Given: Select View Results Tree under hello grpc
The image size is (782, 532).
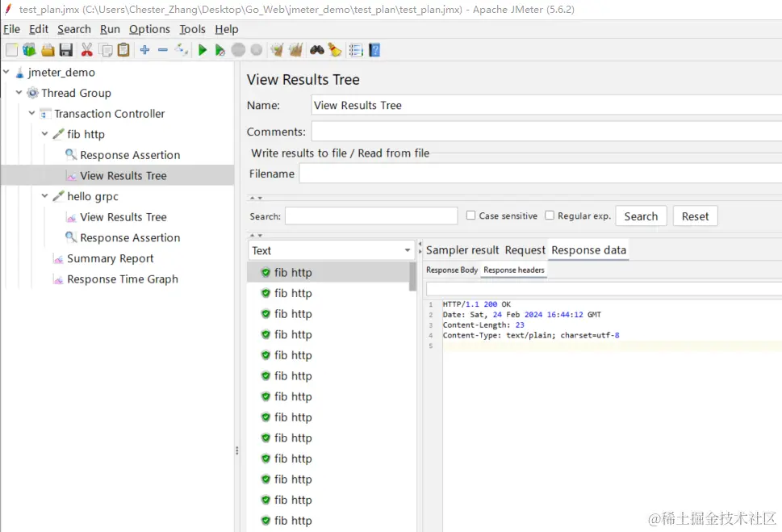Looking at the screenshot, I should 123,217.
